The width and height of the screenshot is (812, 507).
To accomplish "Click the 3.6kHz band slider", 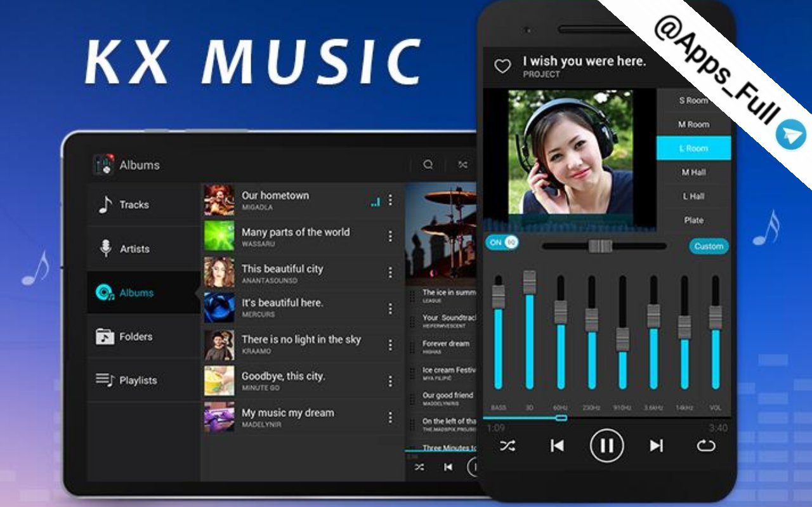I will point(653,332).
